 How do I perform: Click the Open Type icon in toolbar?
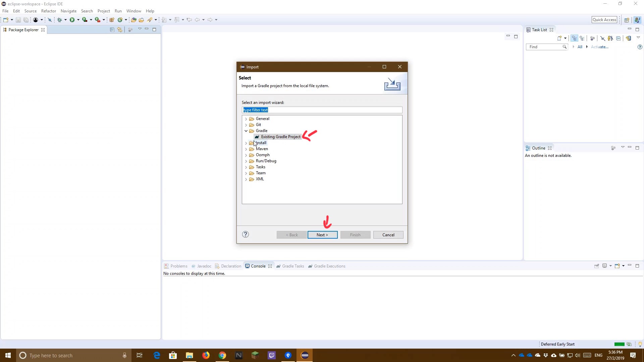tap(133, 20)
